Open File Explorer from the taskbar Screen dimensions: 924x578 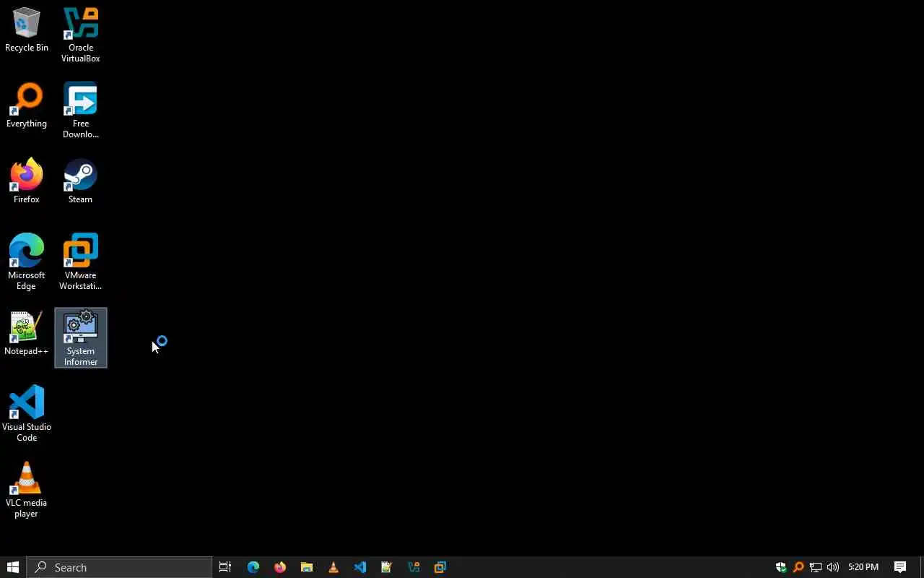coord(307,567)
